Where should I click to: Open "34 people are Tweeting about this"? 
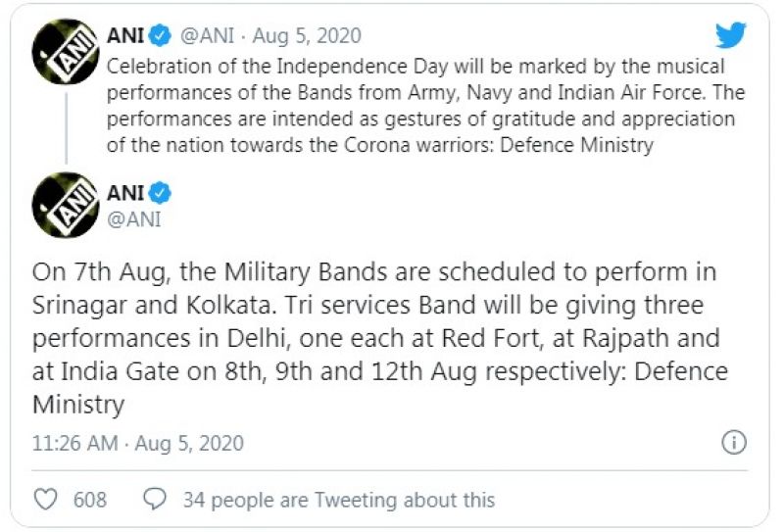(x=338, y=500)
